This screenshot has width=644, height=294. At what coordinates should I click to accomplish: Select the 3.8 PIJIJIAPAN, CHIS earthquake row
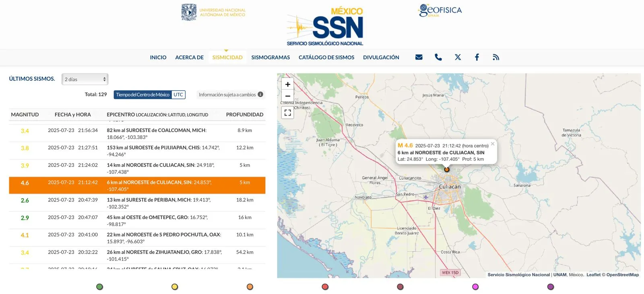tap(137, 151)
